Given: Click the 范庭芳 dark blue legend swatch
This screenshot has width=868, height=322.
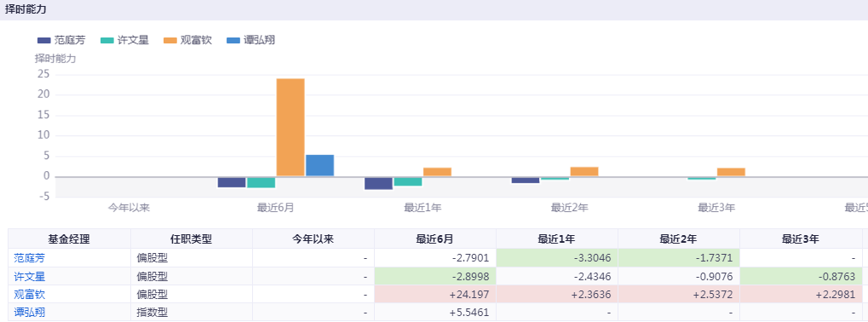Looking at the screenshot, I should pos(44,40).
